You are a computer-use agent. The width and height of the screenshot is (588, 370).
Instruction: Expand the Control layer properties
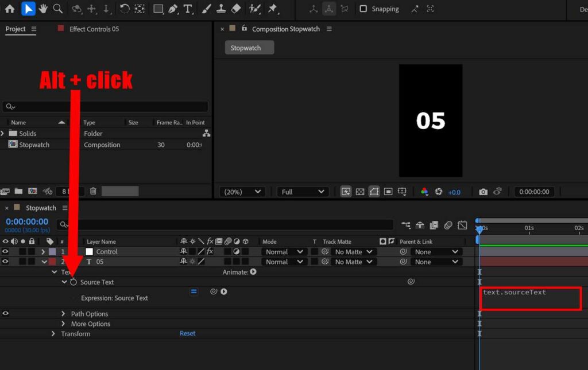tap(43, 252)
